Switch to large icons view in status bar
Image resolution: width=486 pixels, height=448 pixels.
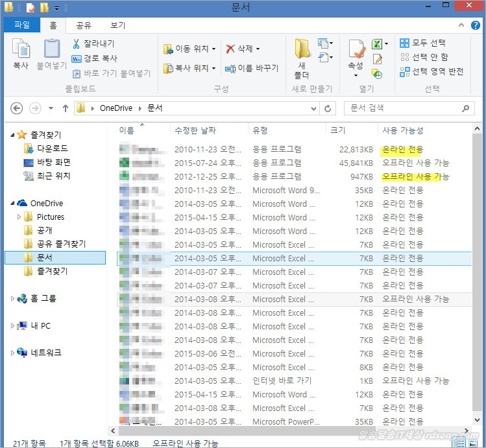pyautogui.click(x=473, y=443)
